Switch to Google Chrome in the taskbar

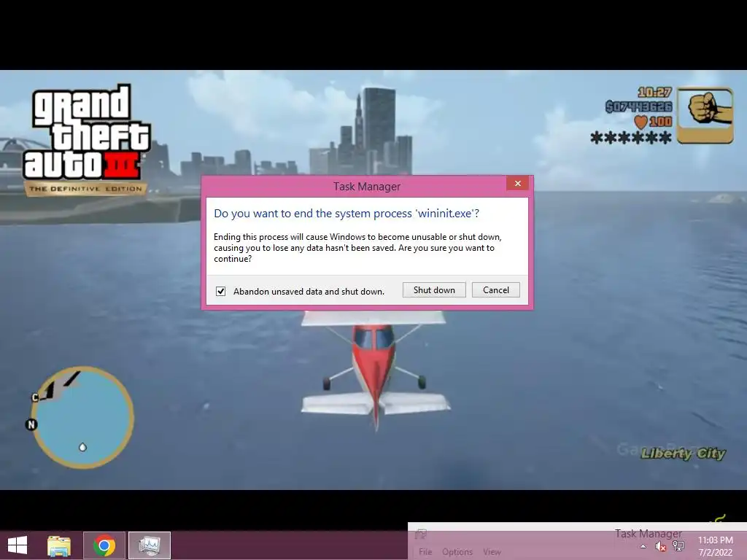click(x=104, y=545)
